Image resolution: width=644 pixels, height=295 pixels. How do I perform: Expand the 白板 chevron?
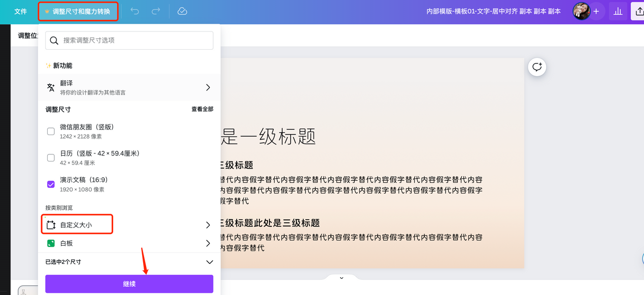point(208,243)
